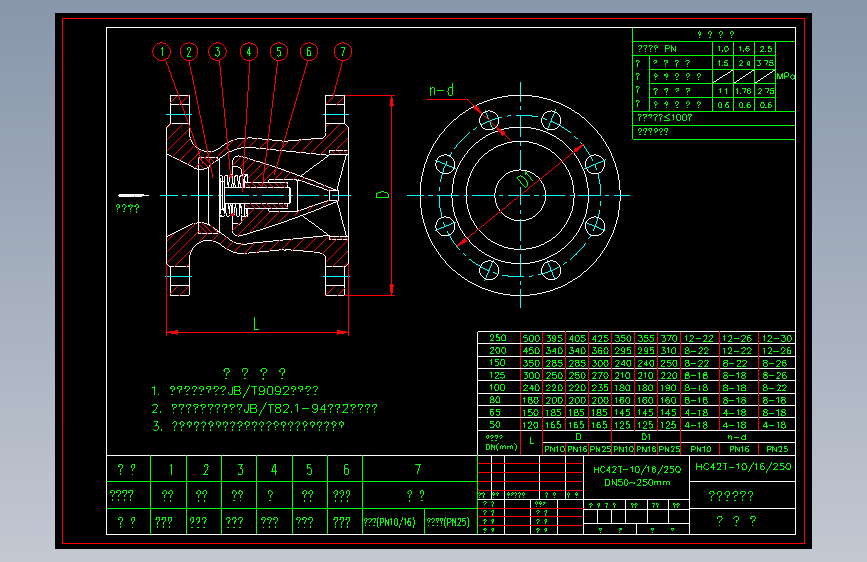Click "DN50~250mm" in the title block

(637, 483)
